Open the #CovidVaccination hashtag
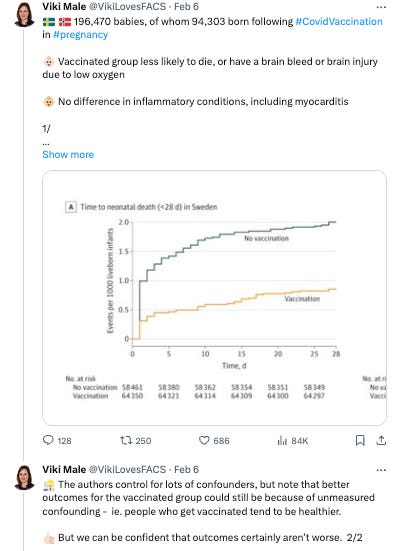This screenshot has height=551, width=398. [339, 21]
